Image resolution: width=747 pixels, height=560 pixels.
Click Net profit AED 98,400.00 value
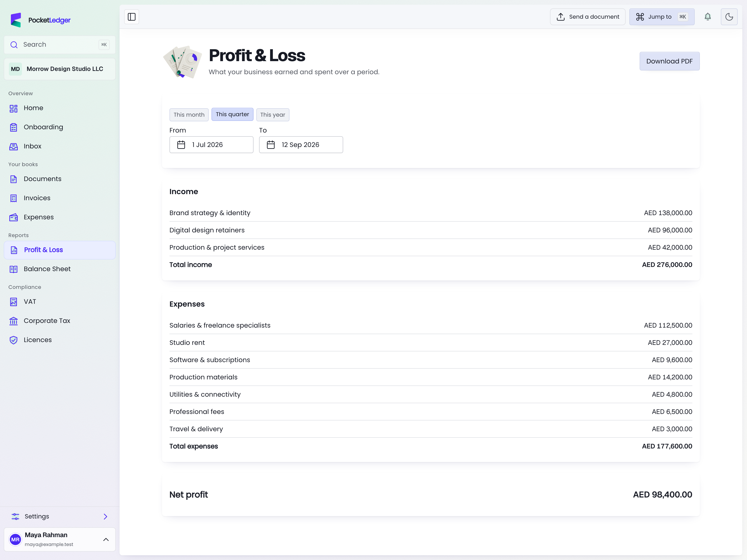(x=662, y=495)
